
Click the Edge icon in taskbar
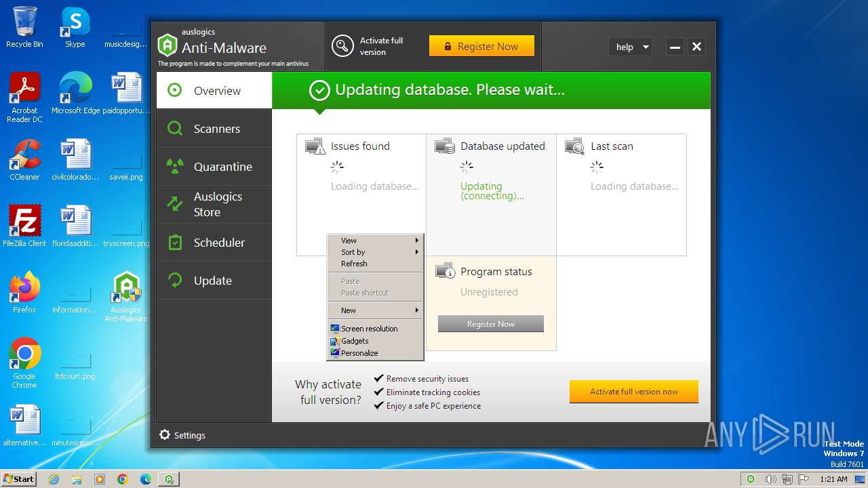tap(146, 479)
